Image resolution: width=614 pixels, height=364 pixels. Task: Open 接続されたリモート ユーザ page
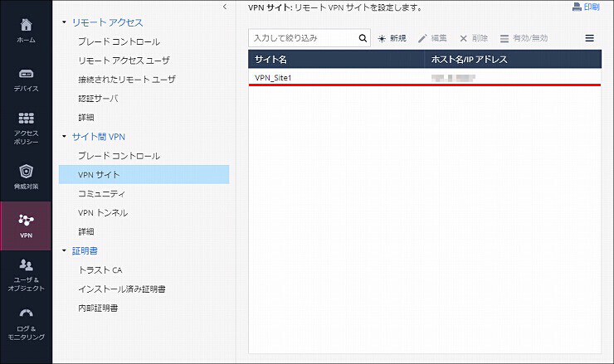127,80
